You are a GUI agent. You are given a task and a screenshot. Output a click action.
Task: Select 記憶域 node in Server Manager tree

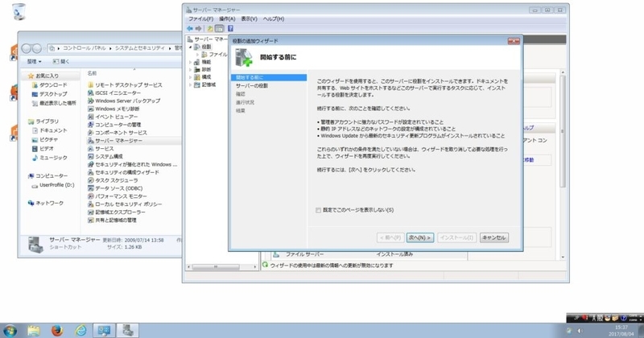[x=208, y=84]
